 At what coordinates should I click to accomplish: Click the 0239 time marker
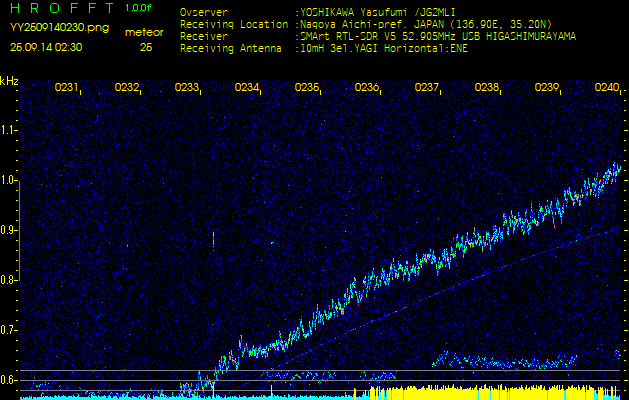[x=547, y=88]
